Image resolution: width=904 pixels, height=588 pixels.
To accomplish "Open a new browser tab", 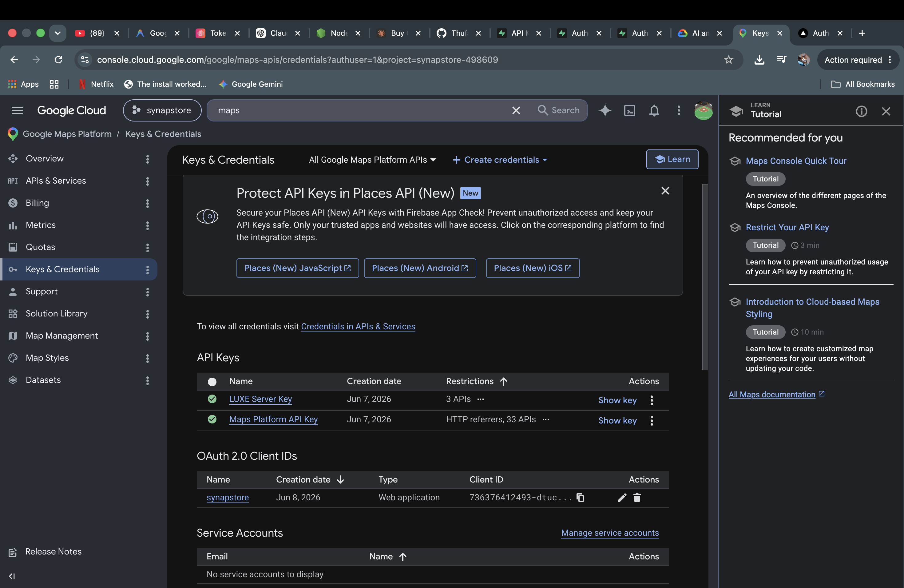I will click(862, 33).
